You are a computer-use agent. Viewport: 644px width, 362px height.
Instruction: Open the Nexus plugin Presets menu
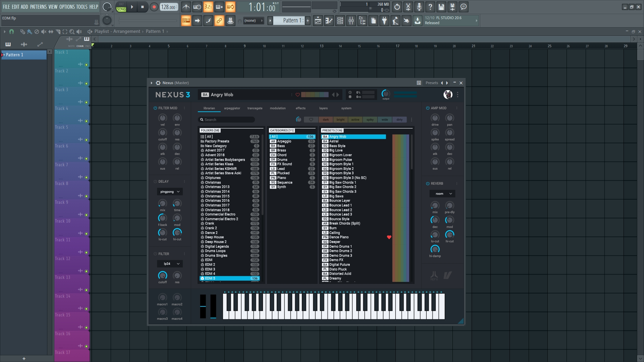(432, 83)
